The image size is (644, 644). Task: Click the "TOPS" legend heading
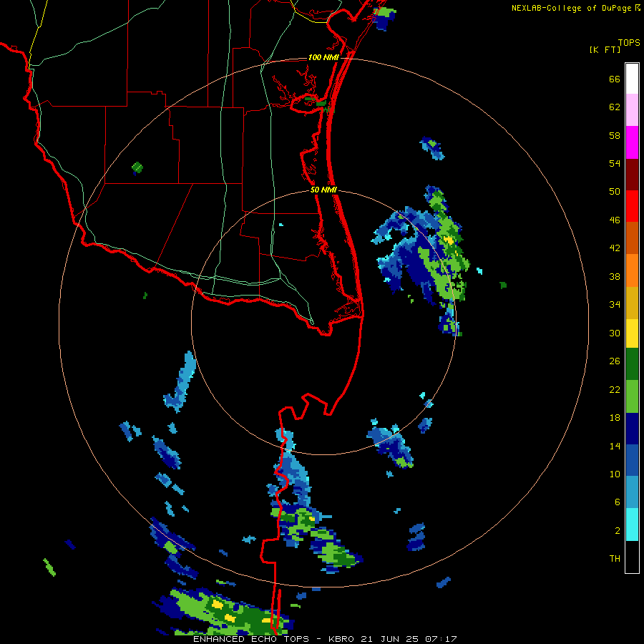[x=629, y=42]
